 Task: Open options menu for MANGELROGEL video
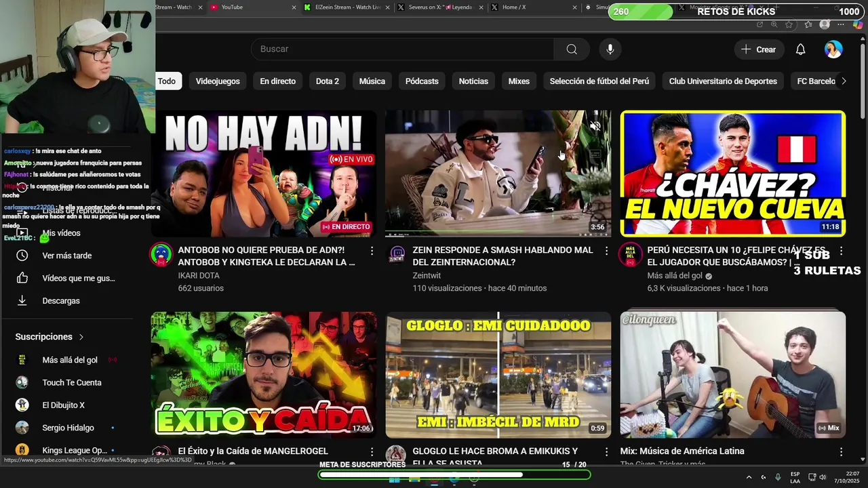click(372, 451)
